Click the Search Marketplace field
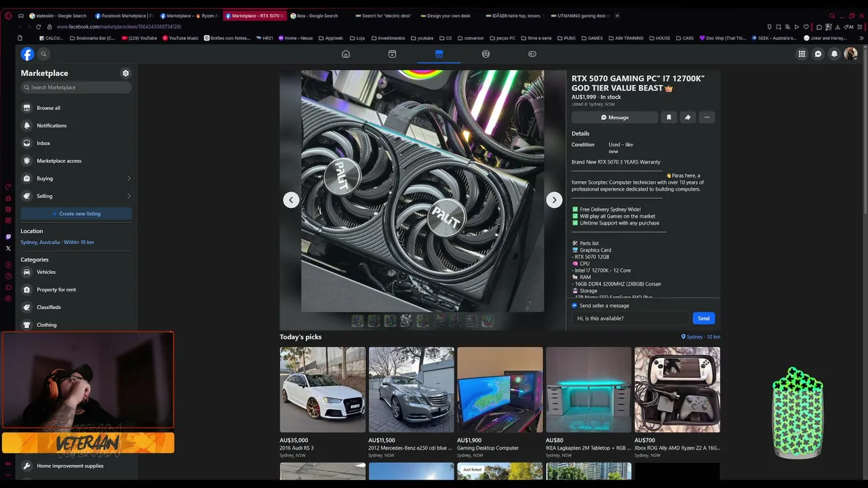Image resolution: width=868 pixels, height=488 pixels. click(76, 87)
